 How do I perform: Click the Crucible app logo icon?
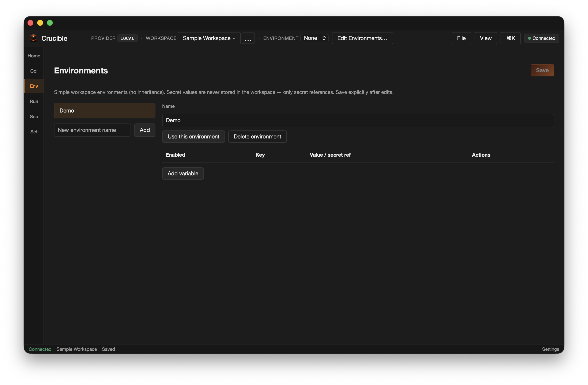click(33, 38)
